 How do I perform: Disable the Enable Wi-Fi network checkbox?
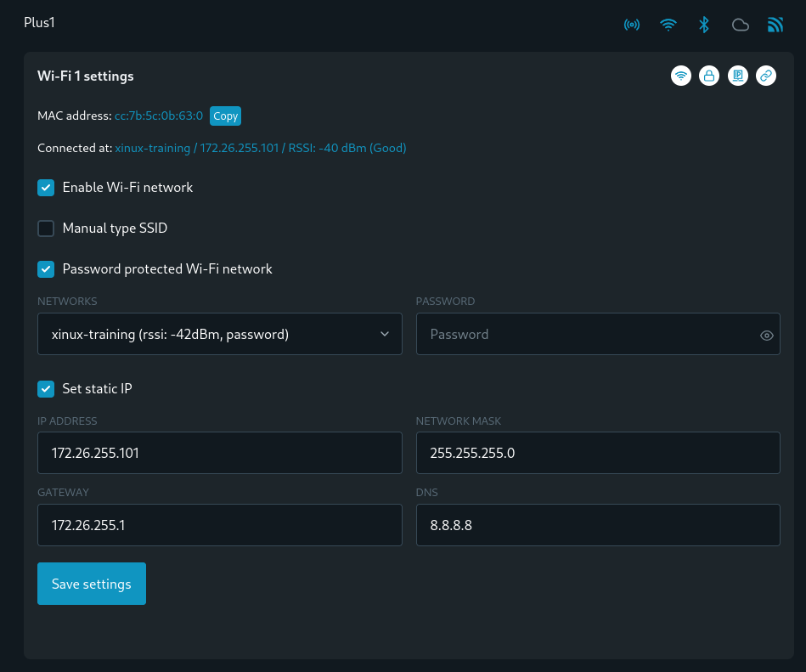46,188
